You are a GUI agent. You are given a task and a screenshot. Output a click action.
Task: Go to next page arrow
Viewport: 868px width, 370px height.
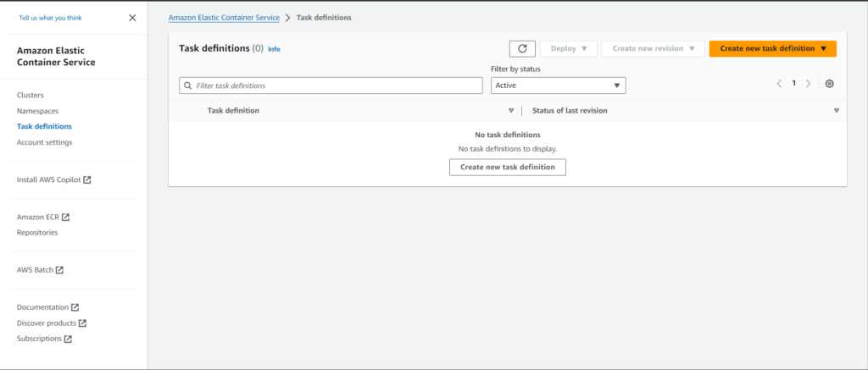(808, 84)
